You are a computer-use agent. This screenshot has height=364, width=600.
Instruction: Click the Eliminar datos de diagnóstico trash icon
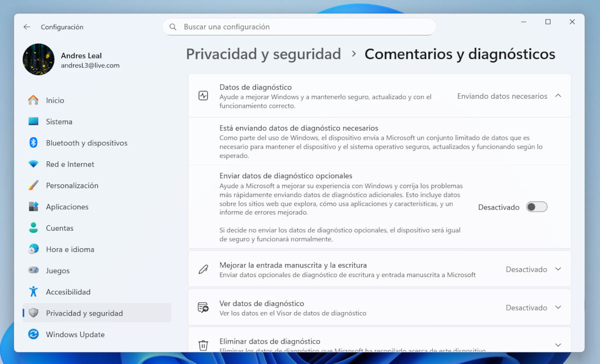pyautogui.click(x=203, y=345)
